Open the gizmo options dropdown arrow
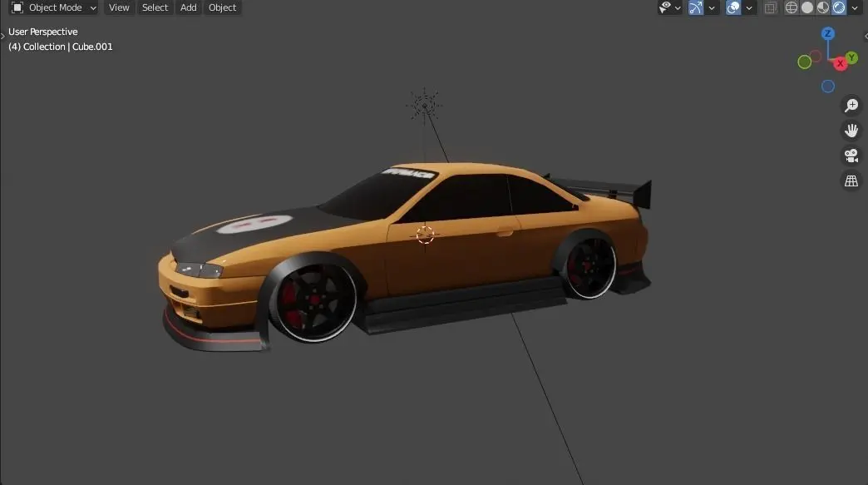 (x=712, y=8)
